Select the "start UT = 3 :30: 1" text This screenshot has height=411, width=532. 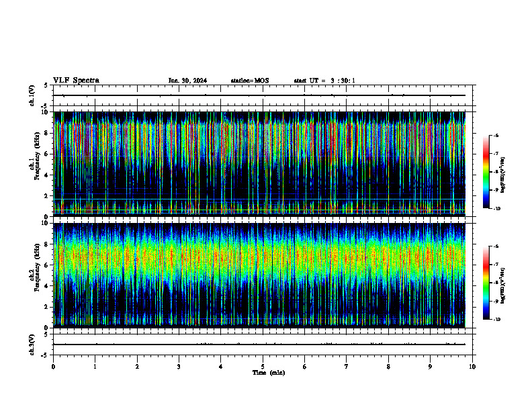point(324,81)
